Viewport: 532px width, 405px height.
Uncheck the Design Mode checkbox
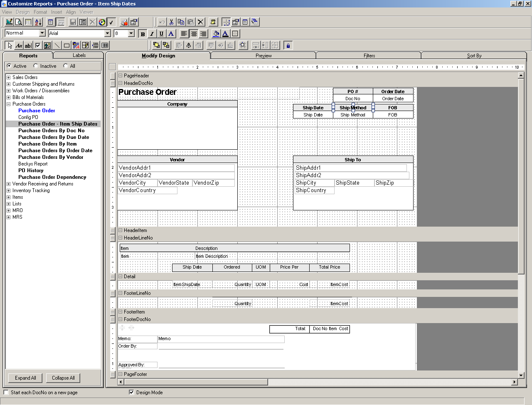[132, 393]
